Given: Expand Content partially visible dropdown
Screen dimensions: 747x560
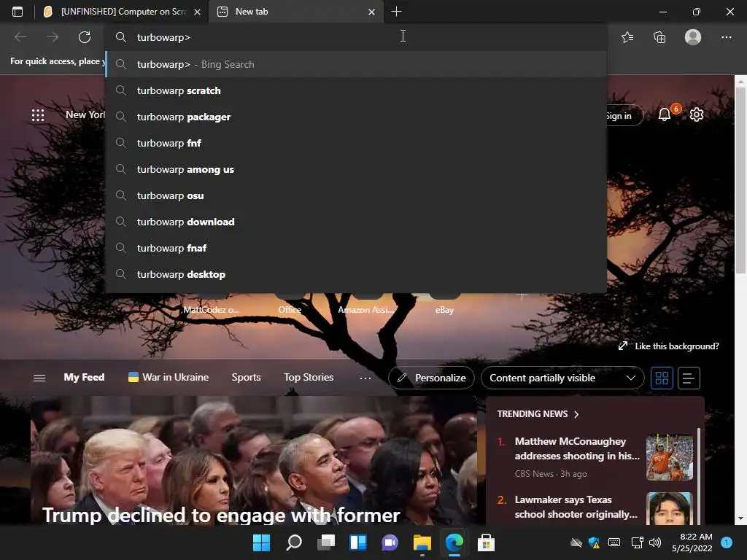Looking at the screenshot, I should (562, 378).
